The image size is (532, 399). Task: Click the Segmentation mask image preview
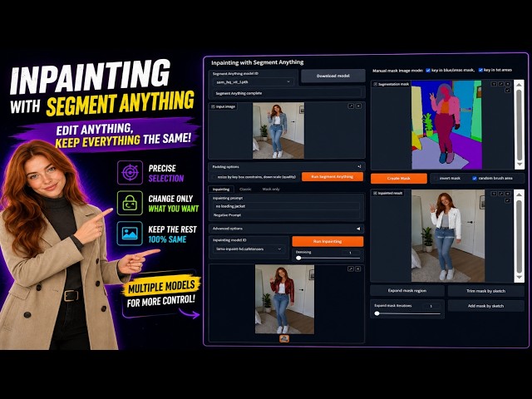(446, 125)
